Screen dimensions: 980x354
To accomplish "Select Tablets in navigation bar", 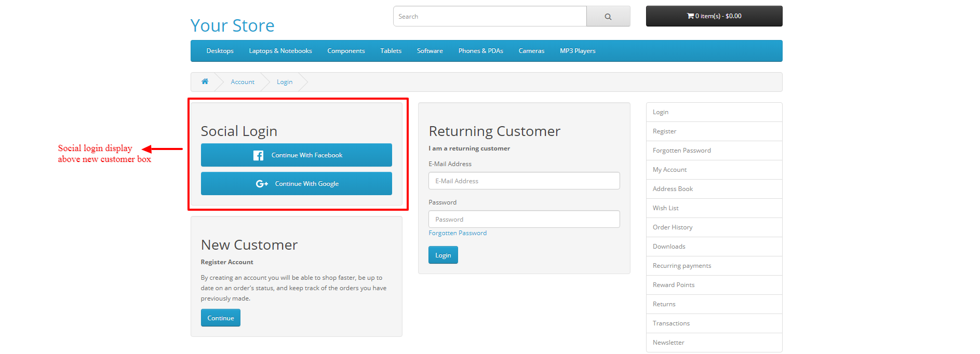I will coord(391,51).
